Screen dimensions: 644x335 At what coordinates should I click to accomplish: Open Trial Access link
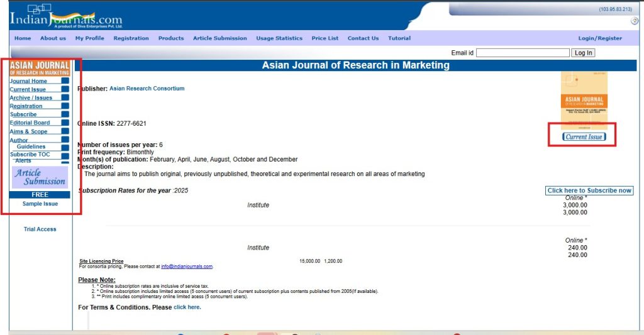[x=40, y=229]
